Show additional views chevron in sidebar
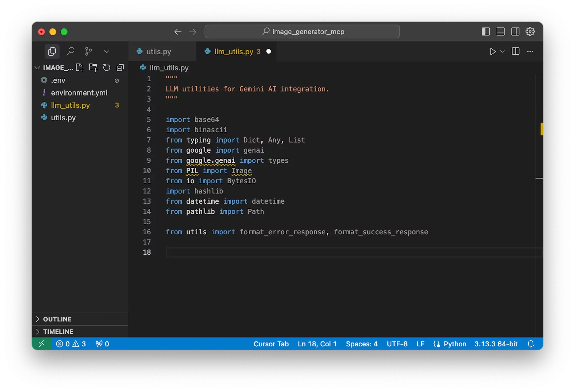575x392 pixels. pyautogui.click(x=107, y=51)
